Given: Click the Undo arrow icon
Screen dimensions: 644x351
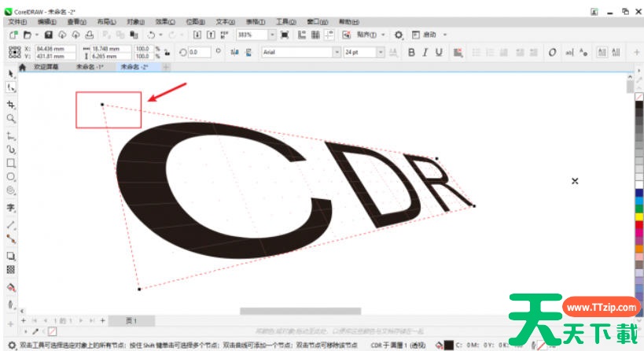Looking at the screenshot, I should coord(150,35).
